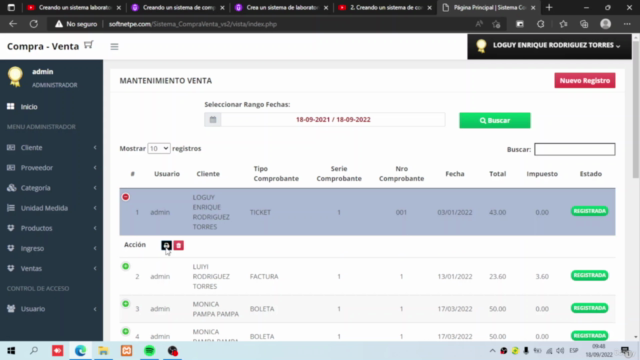The image size is (640, 360).
Task: Open the browser profile avatar
Action: pos(605,24)
